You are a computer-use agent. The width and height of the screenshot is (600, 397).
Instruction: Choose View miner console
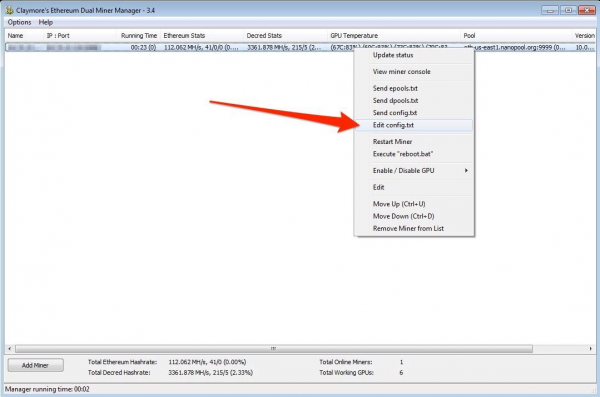401,72
